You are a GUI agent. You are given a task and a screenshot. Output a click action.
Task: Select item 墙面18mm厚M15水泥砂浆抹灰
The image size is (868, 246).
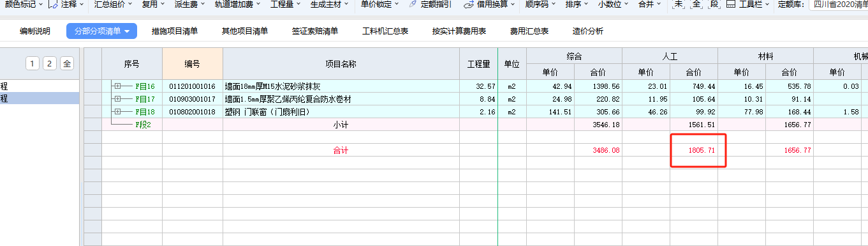point(341,86)
